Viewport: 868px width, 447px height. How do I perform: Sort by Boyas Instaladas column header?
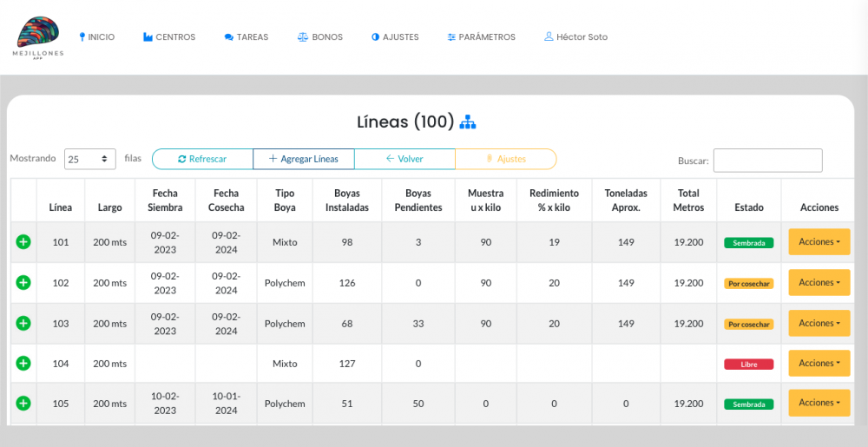coord(347,200)
